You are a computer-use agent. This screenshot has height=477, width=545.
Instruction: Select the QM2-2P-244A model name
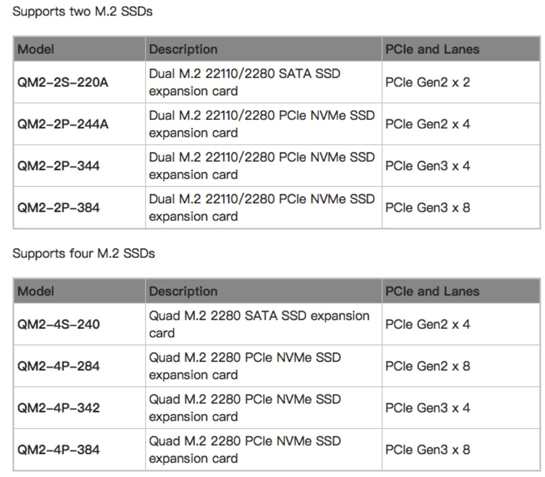[63, 124]
